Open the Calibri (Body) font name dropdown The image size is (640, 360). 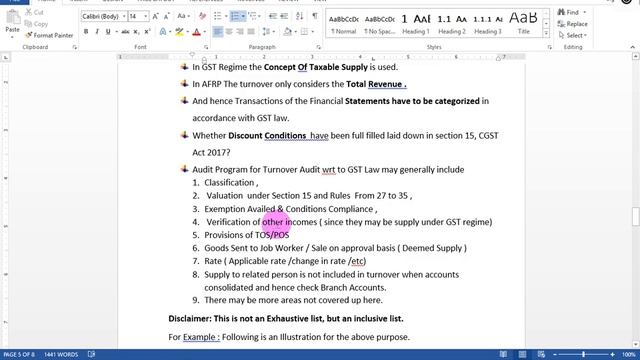coord(124,16)
